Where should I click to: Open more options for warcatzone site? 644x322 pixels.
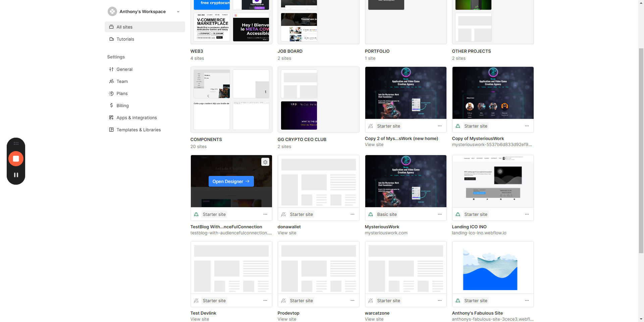tap(440, 301)
